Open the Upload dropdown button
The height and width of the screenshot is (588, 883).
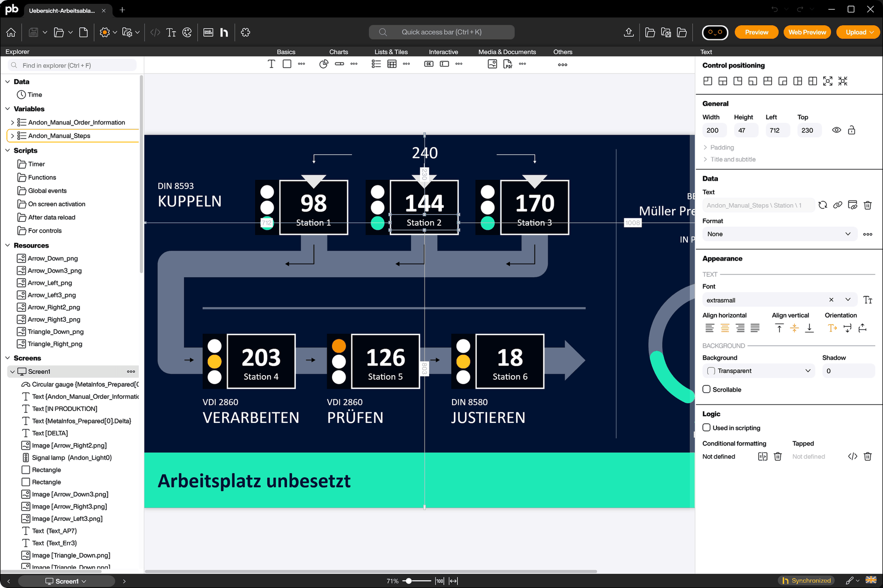click(x=858, y=32)
